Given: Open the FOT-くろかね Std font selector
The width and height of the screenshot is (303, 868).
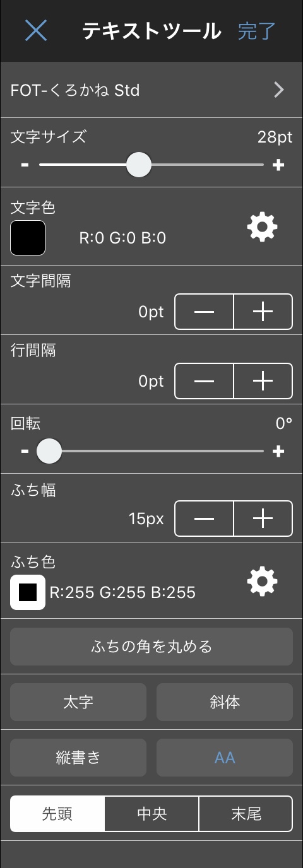Looking at the screenshot, I should click(x=151, y=90).
